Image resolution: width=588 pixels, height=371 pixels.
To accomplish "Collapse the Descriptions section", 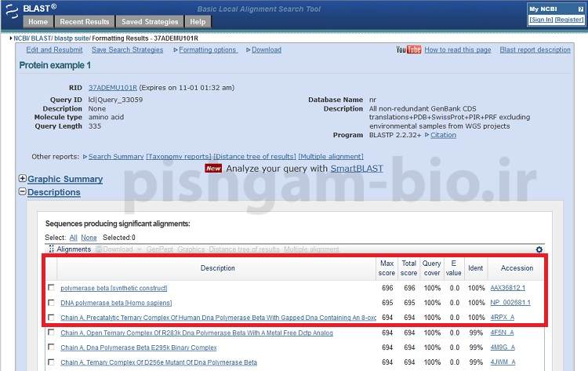I will click(x=23, y=192).
